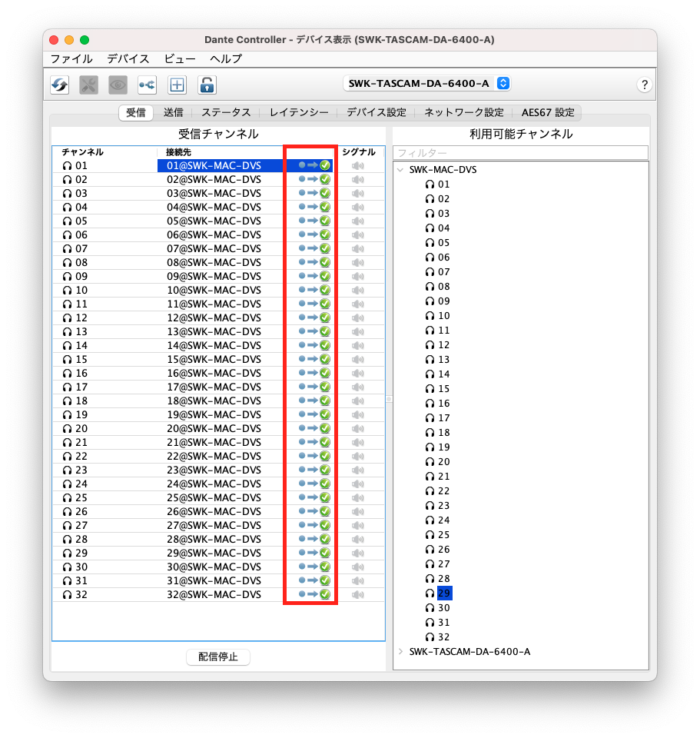Click the 配信停止 button
Viewport: 700px width, 738px height.
(x=218, y=657)
